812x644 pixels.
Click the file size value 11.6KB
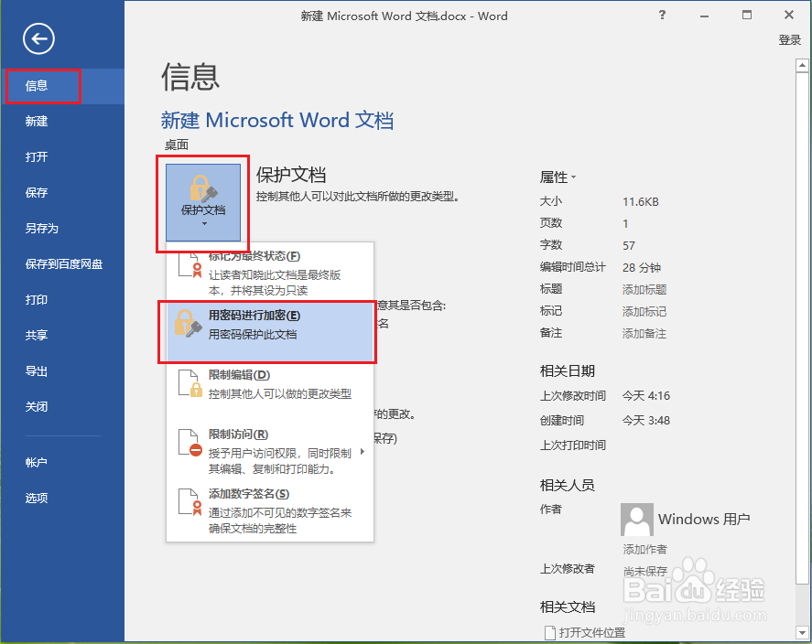click(641, 202)
